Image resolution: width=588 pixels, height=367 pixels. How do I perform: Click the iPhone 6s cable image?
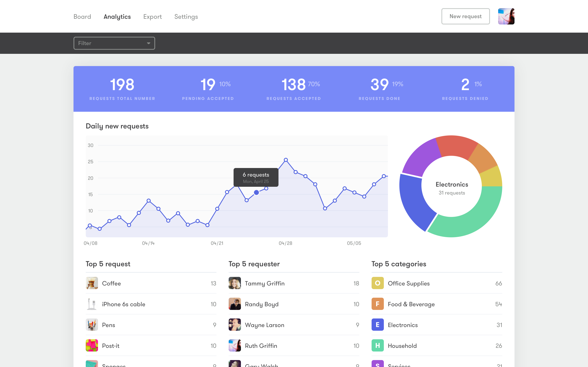(92, 304)
